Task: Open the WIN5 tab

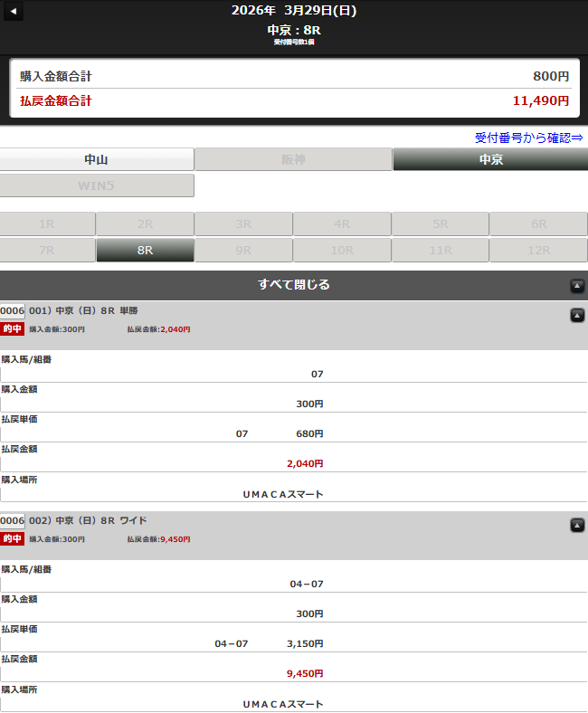Action: 97,186
